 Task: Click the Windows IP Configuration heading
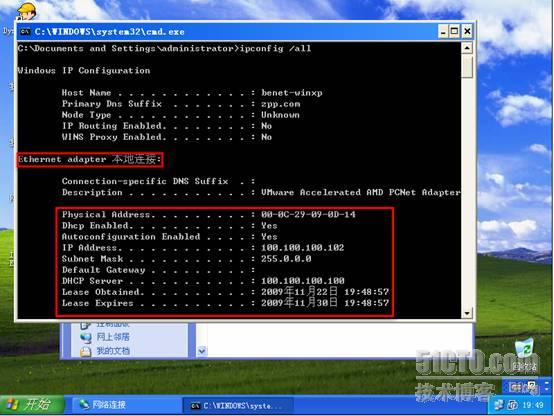84,70
